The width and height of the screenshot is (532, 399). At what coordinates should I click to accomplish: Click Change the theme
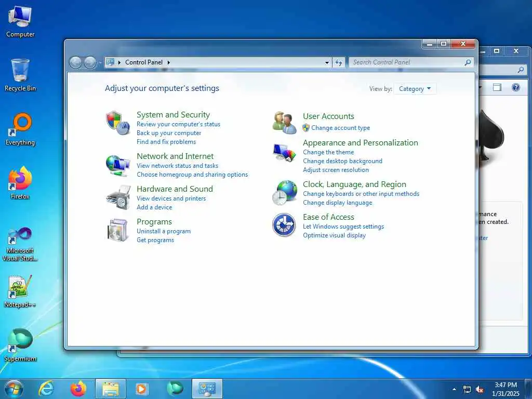tap(328, 152)
